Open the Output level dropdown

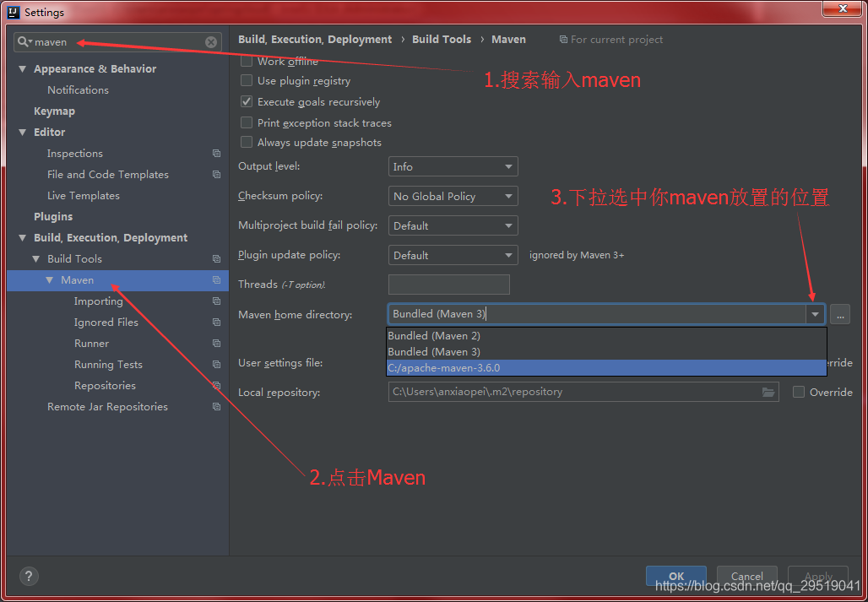[453, 166]
